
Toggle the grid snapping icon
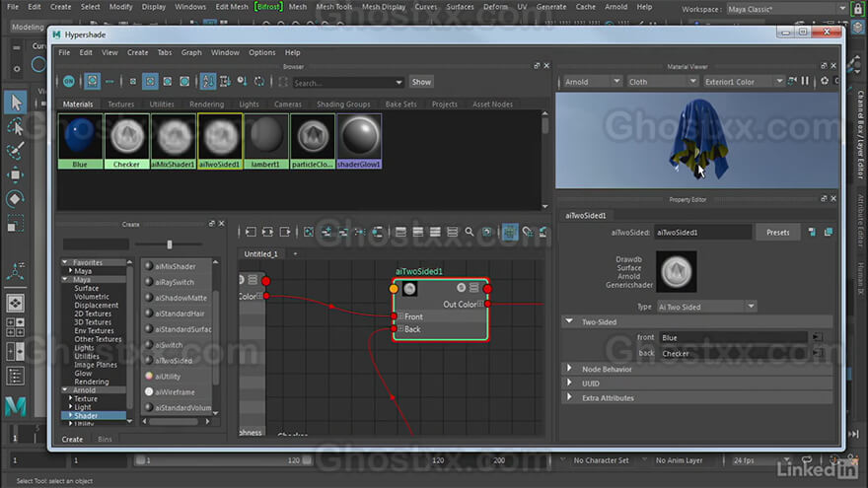528,232
